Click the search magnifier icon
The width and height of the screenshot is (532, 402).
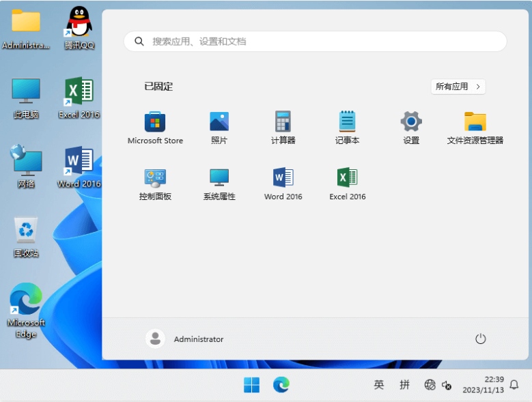pyautogui.click(x=139, y=42)
